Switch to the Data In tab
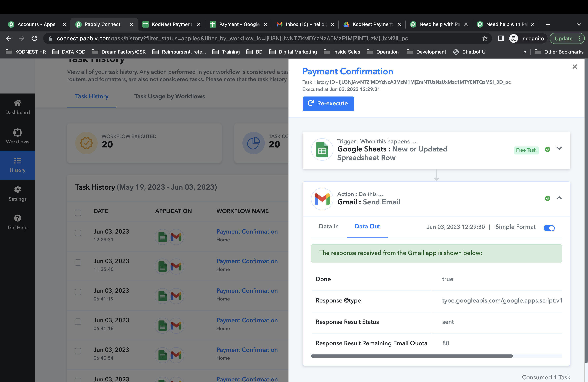Viewport: 588px width, 382px height. (329, 227)
